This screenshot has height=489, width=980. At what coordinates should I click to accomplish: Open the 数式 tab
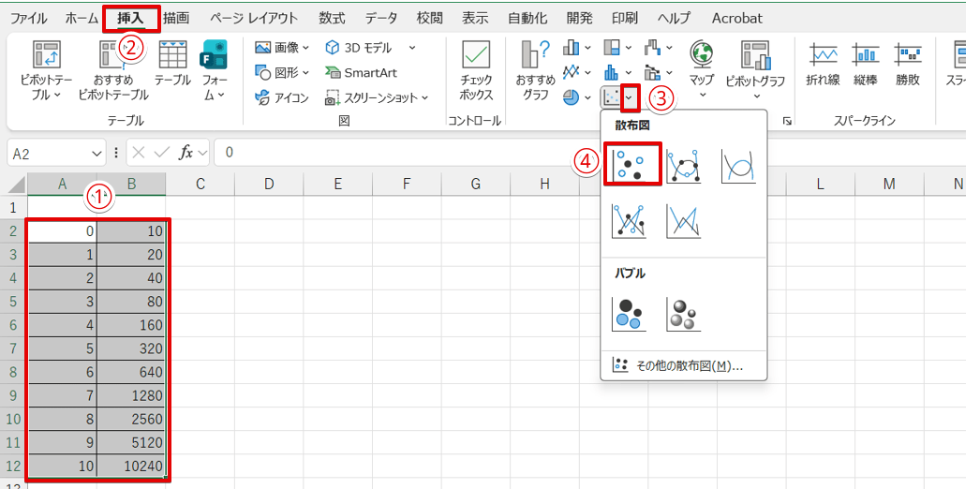point(332,18)
